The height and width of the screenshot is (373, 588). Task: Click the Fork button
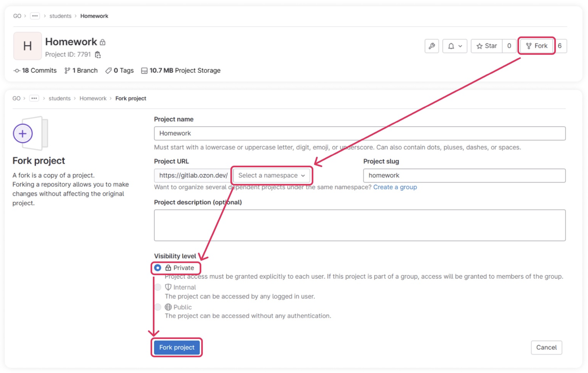pos(536,46)
